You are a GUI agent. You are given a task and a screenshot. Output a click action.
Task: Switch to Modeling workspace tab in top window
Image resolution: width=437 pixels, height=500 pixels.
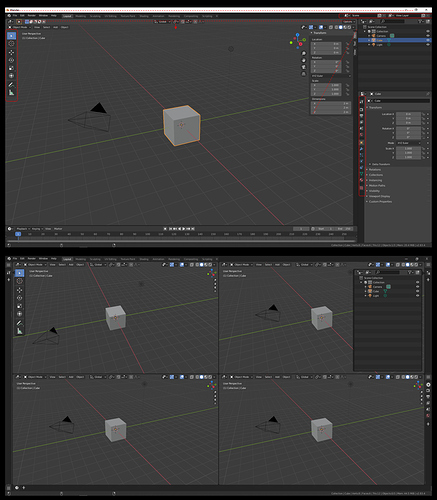pyautogui.click(x=80, y=16)
